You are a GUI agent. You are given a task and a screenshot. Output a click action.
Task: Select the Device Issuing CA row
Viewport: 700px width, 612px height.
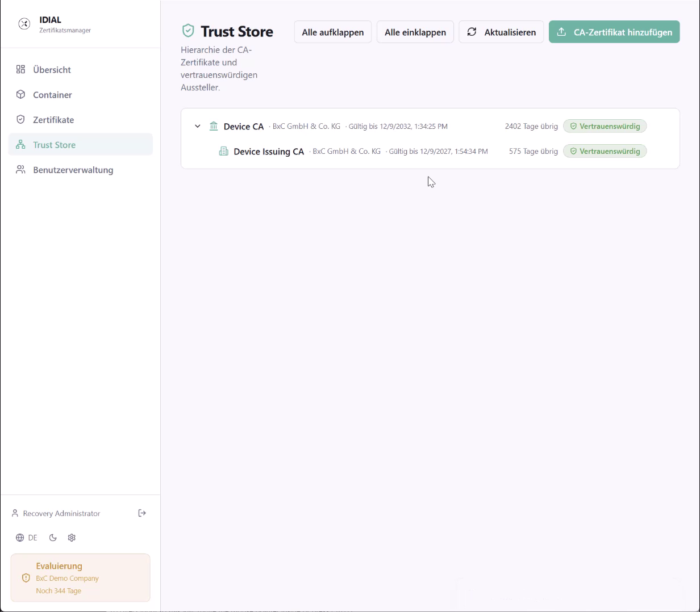coord(430,151)
